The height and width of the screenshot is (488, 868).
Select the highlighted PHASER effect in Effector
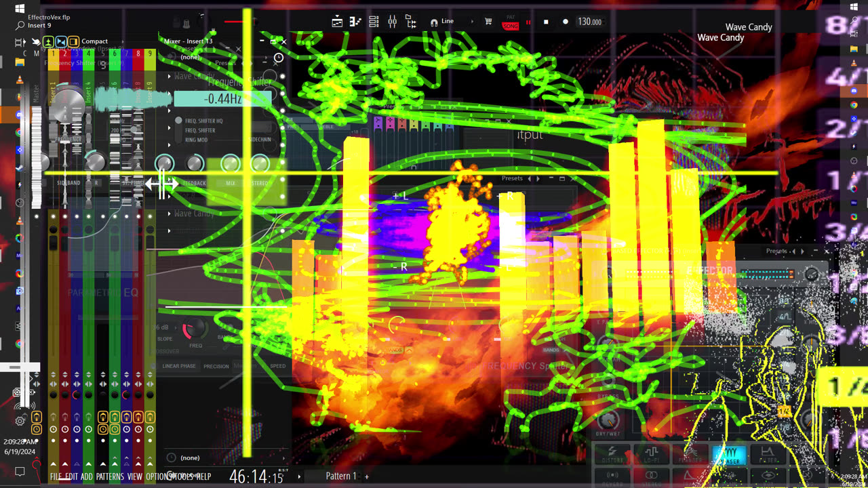click(729, 453)
